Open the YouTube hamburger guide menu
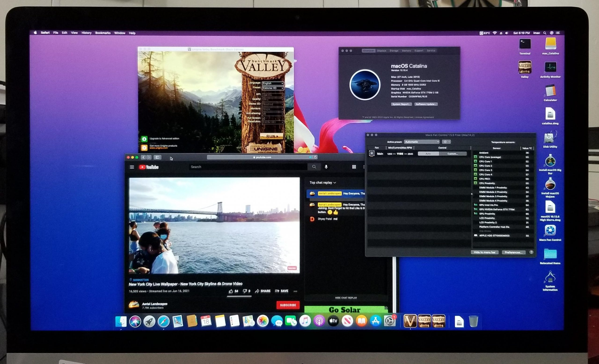The width and height of the screenshot is (599, 364). point(132,167)
